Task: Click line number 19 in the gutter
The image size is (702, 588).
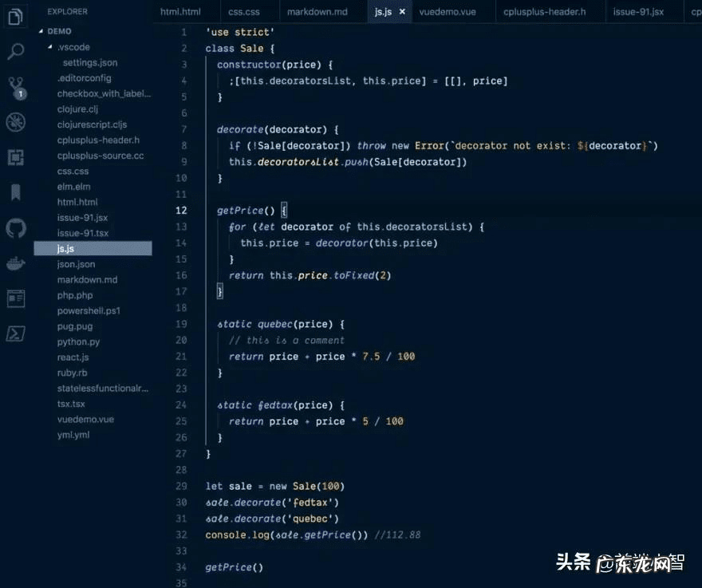Action: pyautogui.click(x=181, y=324)
